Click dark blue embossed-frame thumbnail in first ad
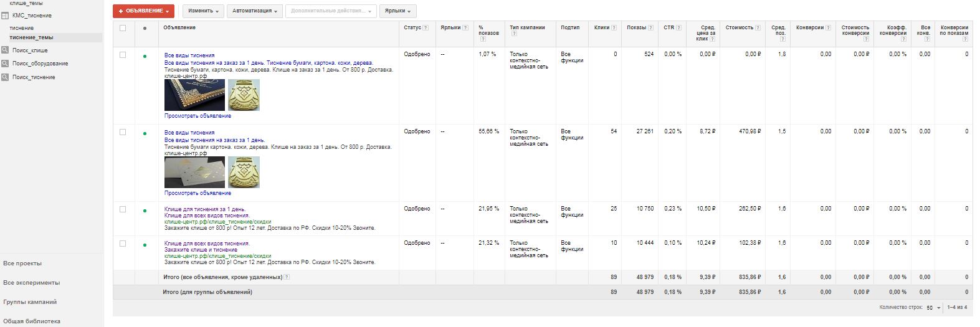 click(194, 95)
